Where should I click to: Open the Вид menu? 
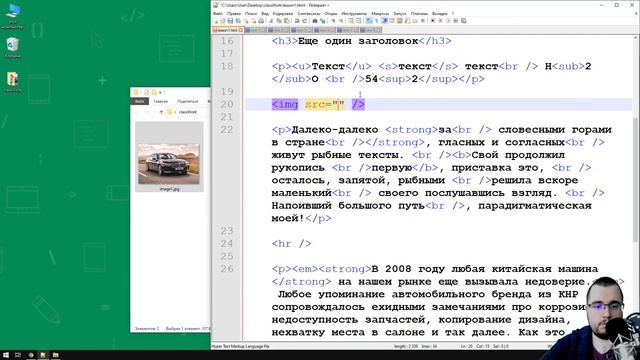tap(265, 13)
